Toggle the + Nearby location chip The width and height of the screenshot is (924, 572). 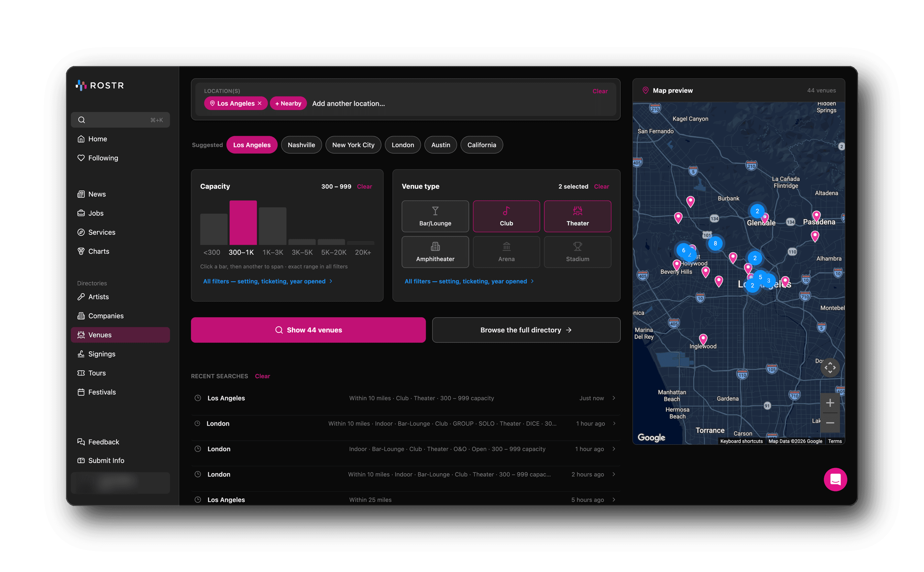tap(288, 103)
